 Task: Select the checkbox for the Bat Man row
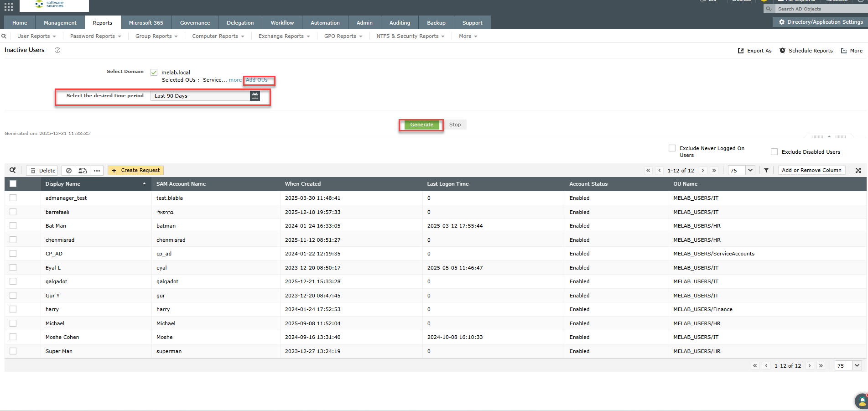point(13,226)
